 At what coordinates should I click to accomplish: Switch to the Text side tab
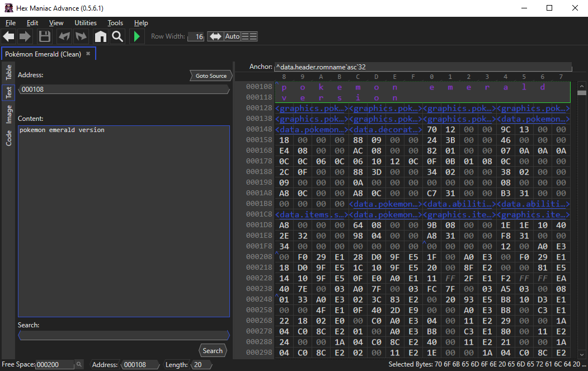click(8, 92)
